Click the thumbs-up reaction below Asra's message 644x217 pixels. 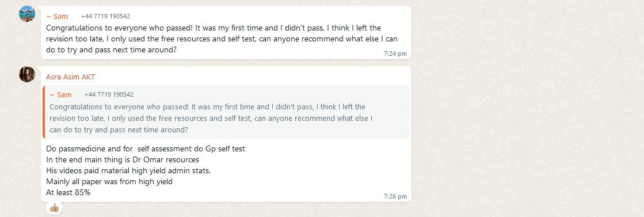[54, 208]
